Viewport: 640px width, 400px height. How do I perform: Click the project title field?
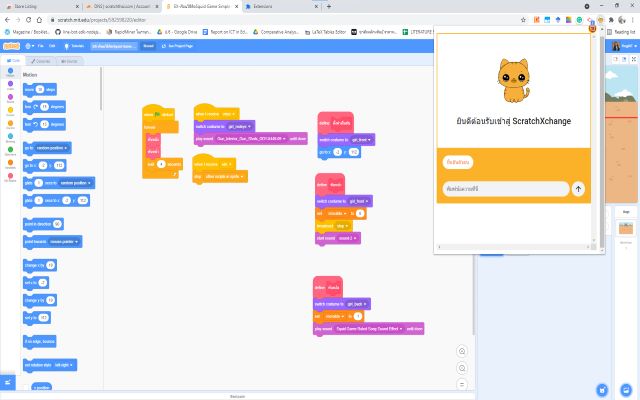click(x=114, y=46)
